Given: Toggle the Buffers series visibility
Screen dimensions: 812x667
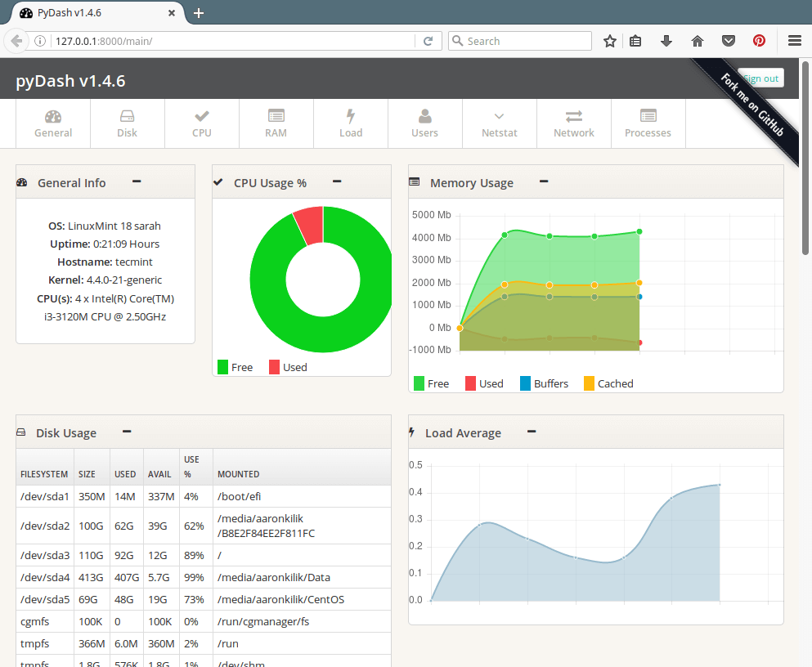Looking at the screenshot, I should (x=545, y=383).
